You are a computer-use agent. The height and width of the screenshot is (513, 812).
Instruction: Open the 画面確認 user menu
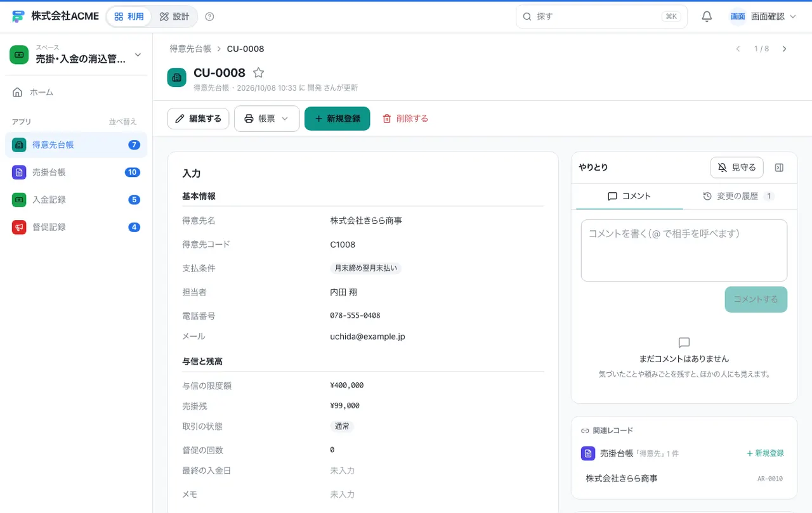click(x=763, y=16)
